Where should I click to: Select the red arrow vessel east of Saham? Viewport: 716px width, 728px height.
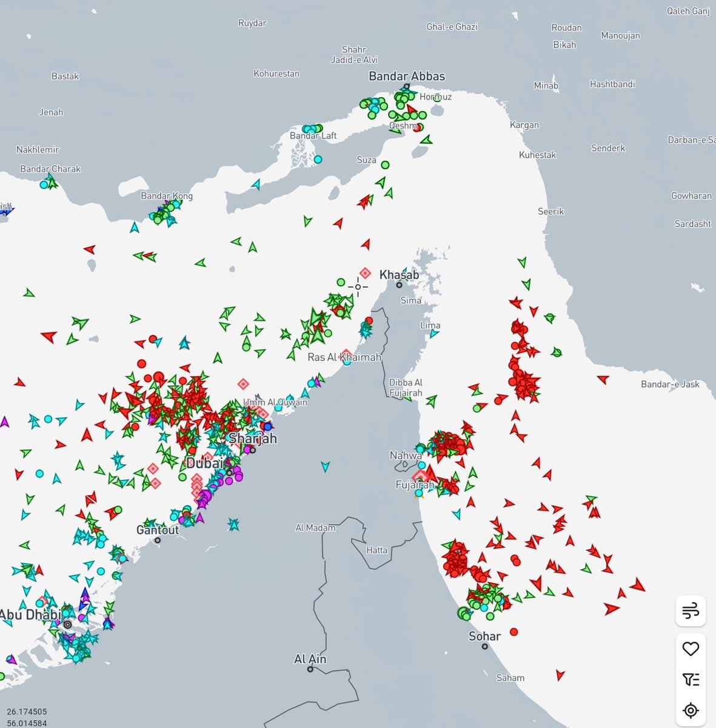(560, 675)
